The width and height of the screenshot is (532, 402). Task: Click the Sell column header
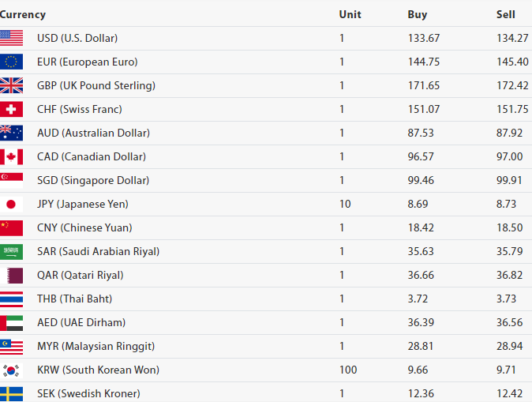point(505,14)
